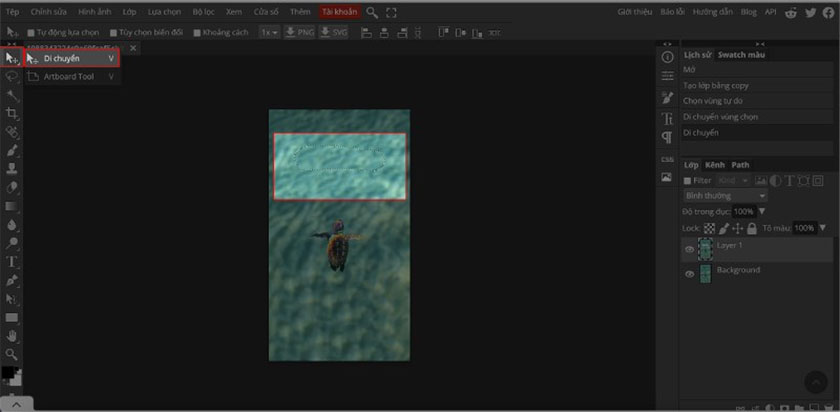This screenshot has width=840, height=412.
Task: Open the Character panel (Ti icon)
Action: click(667, 119)
